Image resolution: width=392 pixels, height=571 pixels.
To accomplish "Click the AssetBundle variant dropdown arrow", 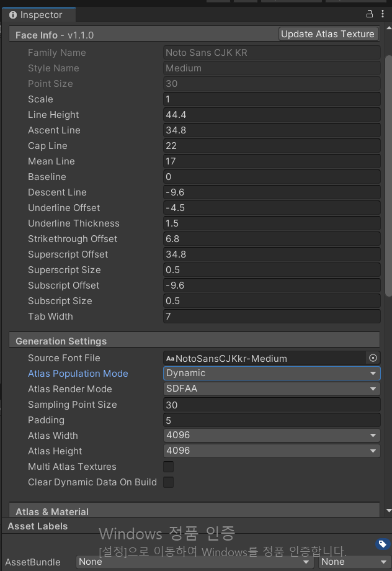I will 382,562.
